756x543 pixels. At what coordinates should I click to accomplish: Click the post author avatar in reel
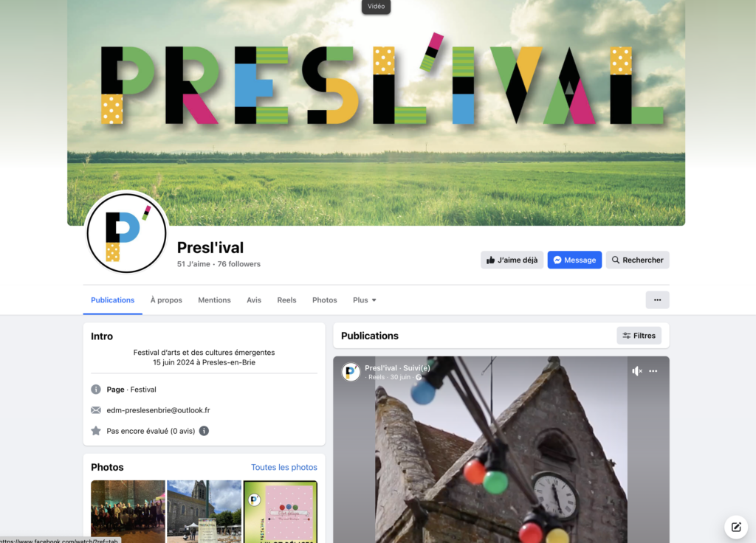351,372
